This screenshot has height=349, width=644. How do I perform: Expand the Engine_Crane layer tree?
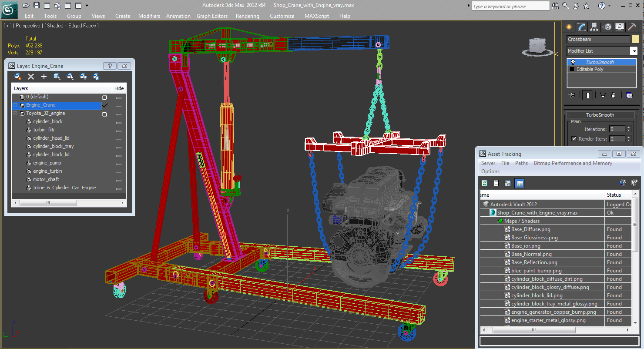(15, 105)
